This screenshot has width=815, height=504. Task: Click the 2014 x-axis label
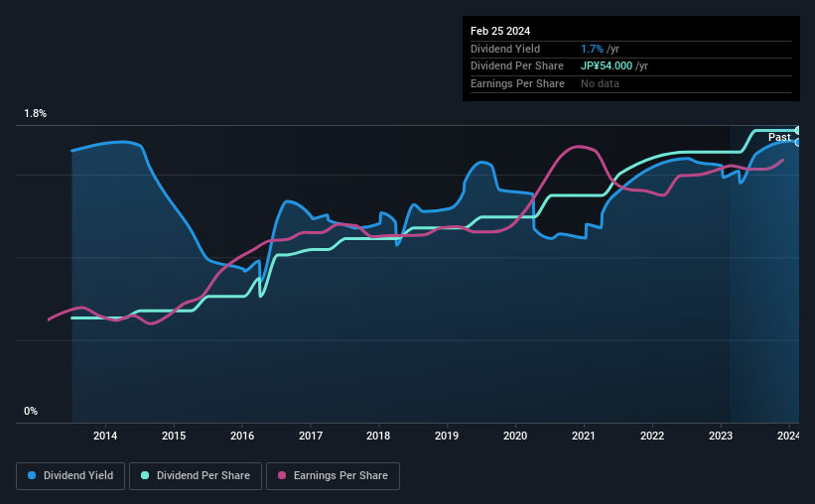tap(105, 436)
